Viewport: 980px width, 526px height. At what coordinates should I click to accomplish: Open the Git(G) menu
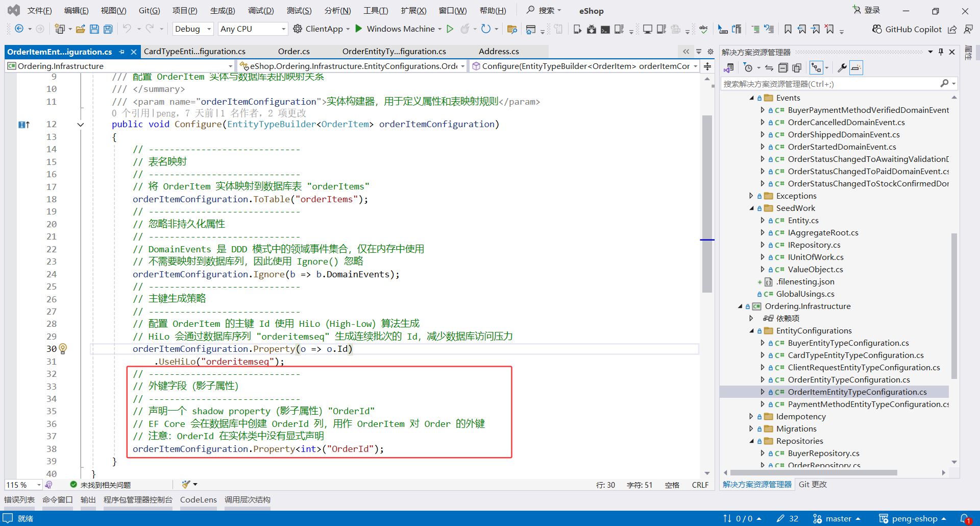click(x=149, y=11)
